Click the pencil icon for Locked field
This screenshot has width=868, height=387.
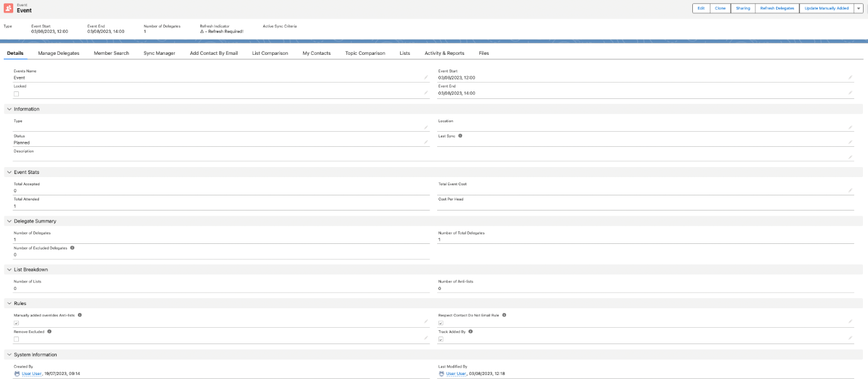pyautogui.click(x=426, y=93)
